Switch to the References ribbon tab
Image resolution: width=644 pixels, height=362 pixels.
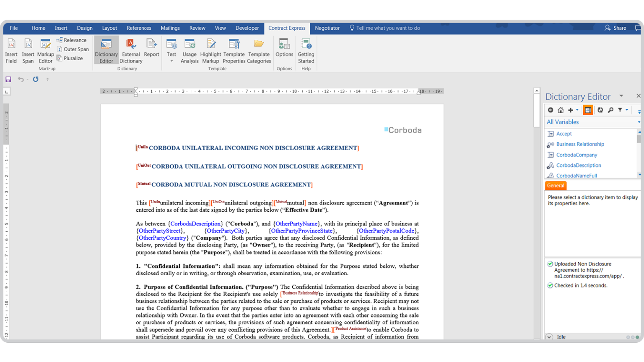point(139,28)
